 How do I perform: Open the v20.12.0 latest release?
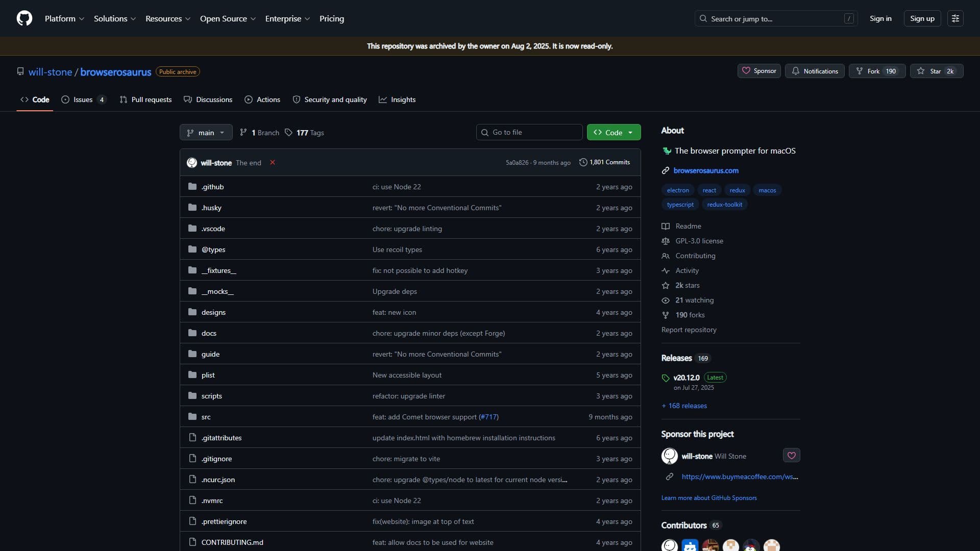click(687, 378)
